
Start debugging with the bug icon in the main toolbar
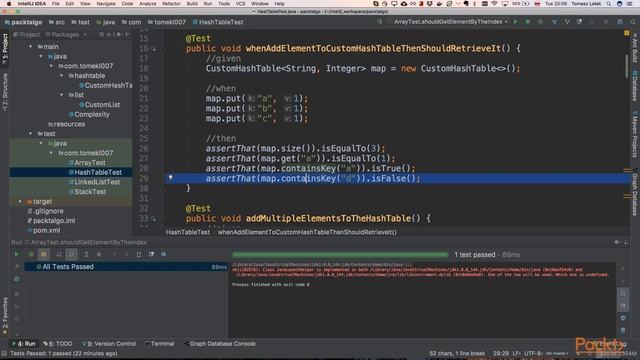point(528,22)
